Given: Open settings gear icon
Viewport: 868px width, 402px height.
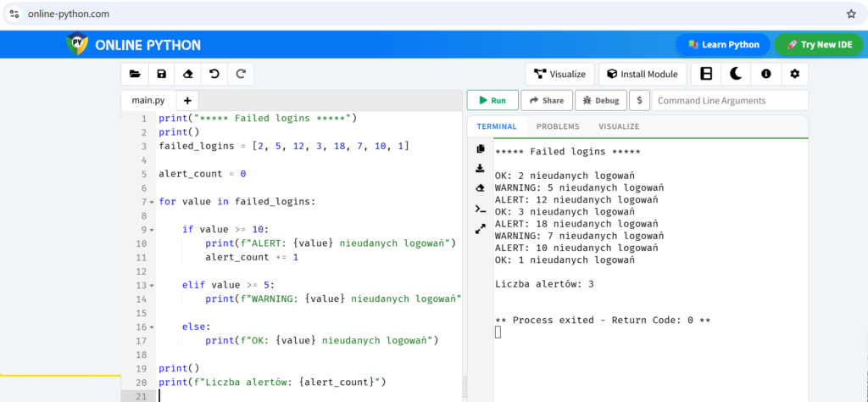Looking at the screenshot, I should [x=795, y=74].
